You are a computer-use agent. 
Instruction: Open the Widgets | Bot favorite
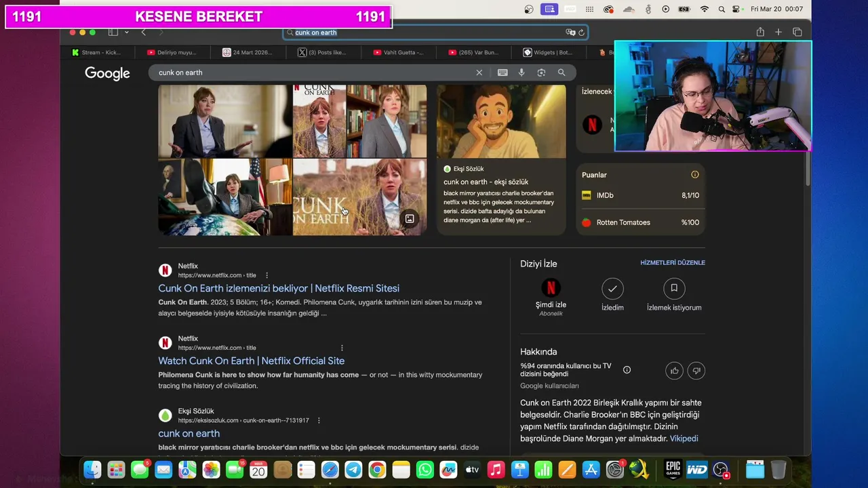point(548,52)
